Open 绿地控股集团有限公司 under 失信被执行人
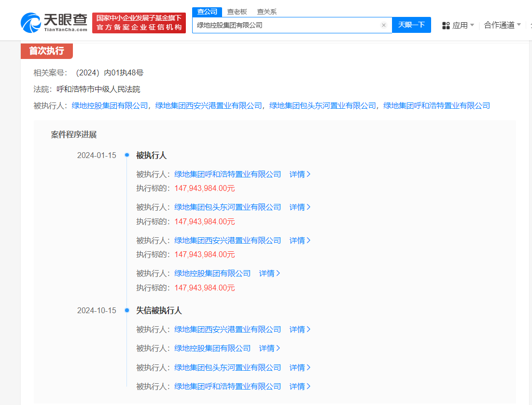 [x=212, y=348]
